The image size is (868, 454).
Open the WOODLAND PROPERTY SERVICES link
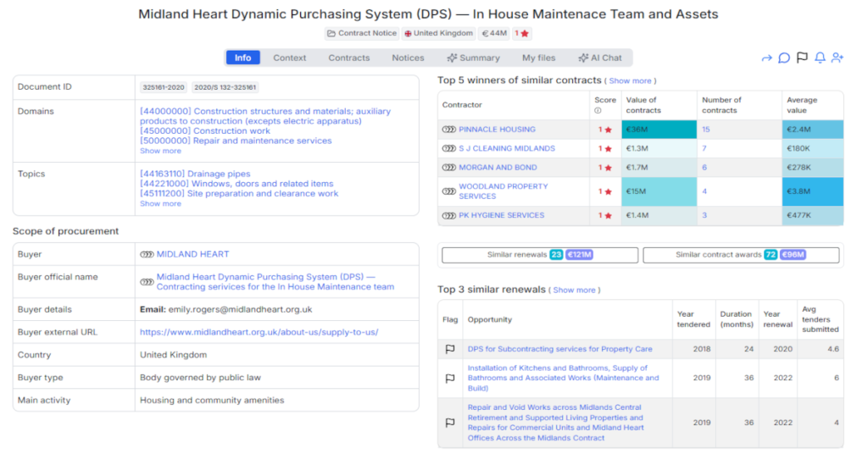click(x=504, y=191)
